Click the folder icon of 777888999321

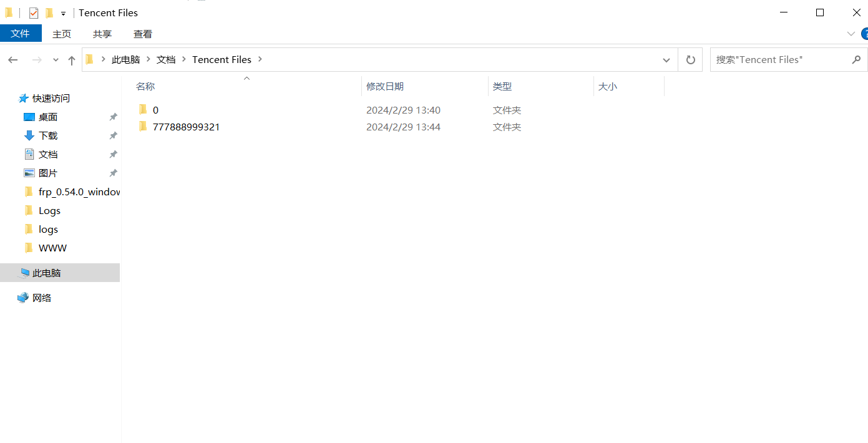point(143,127)
